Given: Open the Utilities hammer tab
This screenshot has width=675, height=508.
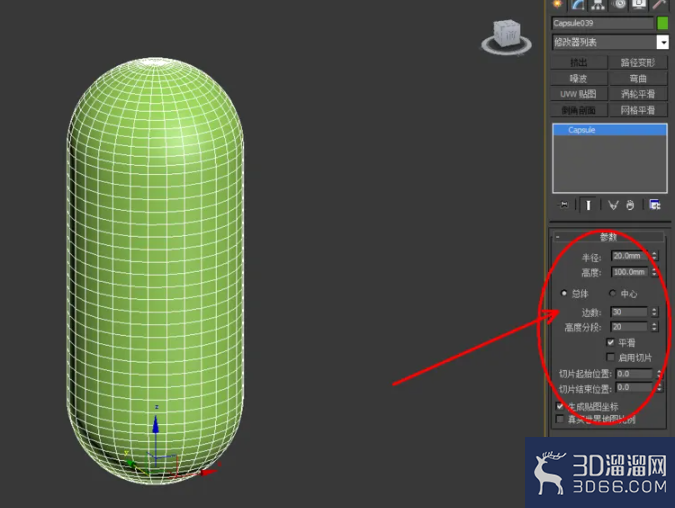Looking at the screenshot, I should (659, 4).
